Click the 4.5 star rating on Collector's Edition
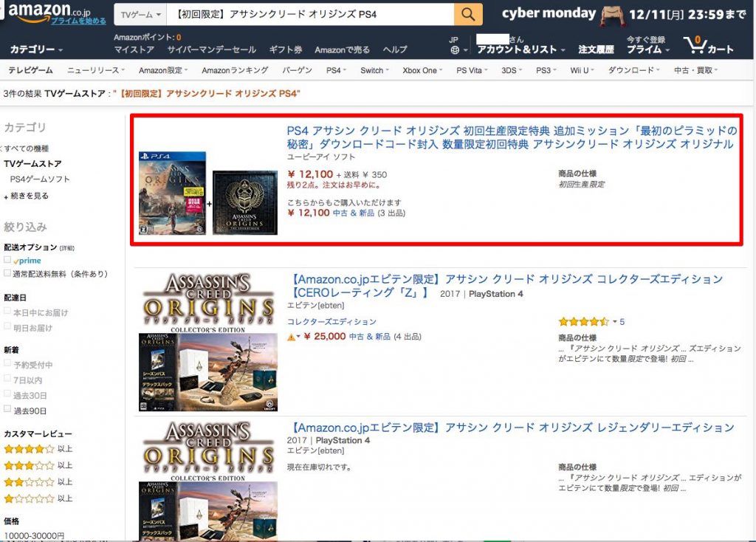 coord(583,322)
